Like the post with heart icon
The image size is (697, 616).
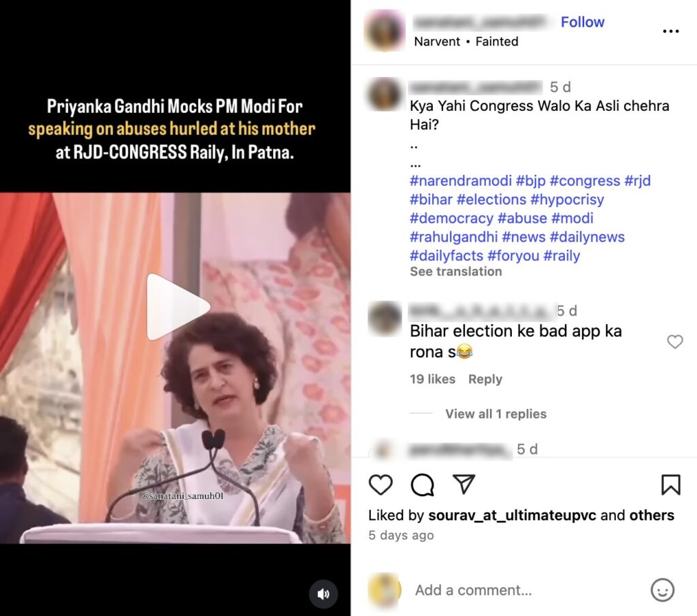(x=380, y=485)
